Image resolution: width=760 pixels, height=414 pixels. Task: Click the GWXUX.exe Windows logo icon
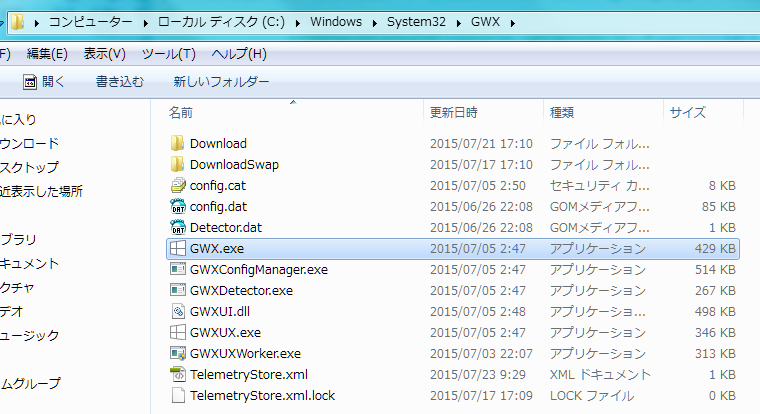[x=178, y=332]
